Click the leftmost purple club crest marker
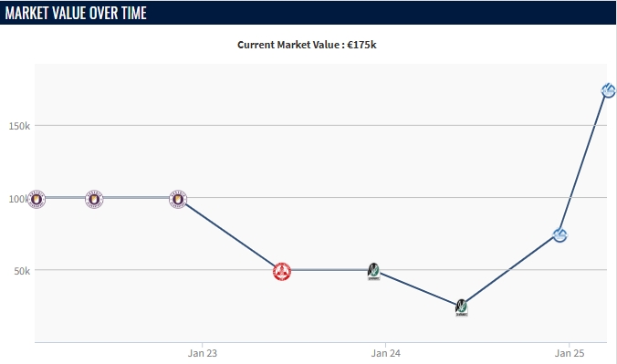 [x=37, y=199]
